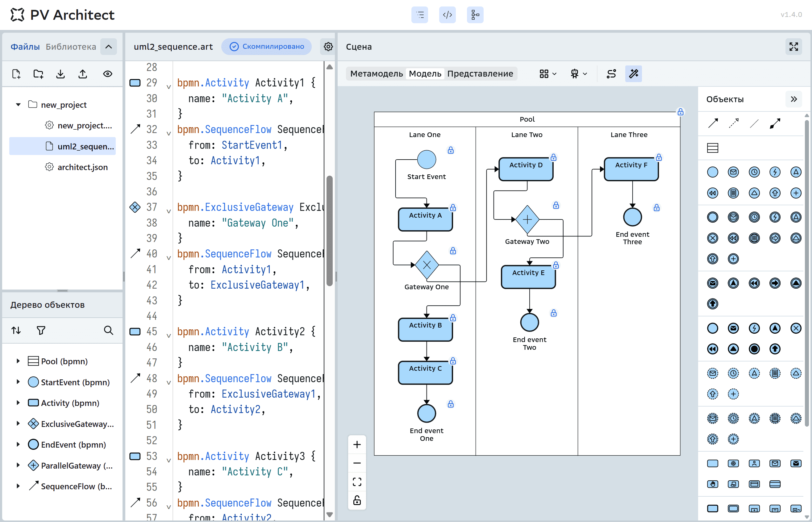Viewport: 812px width, 522px height.
Task: Open the outline list icon in top bar
Action: [x=419, y=15]
